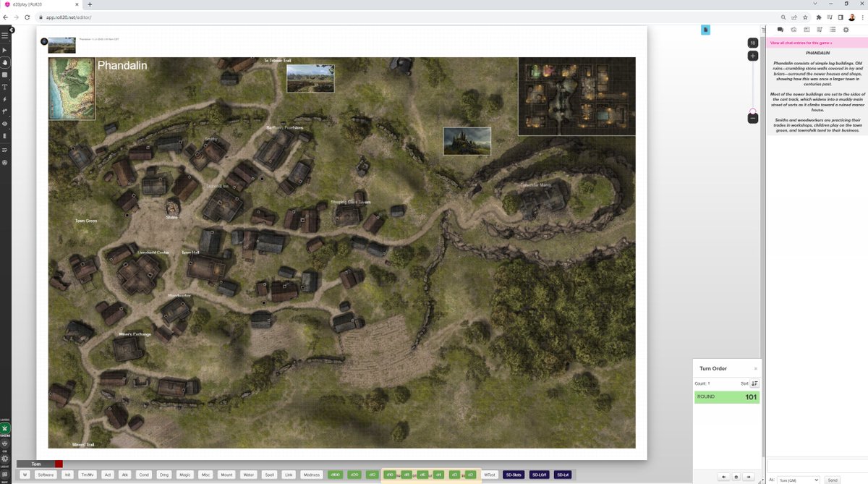This screenshot has height=484, width=868.
Task: Select the castle painting thumbnail
Action: pyautogui.click(x=467, y=141)
